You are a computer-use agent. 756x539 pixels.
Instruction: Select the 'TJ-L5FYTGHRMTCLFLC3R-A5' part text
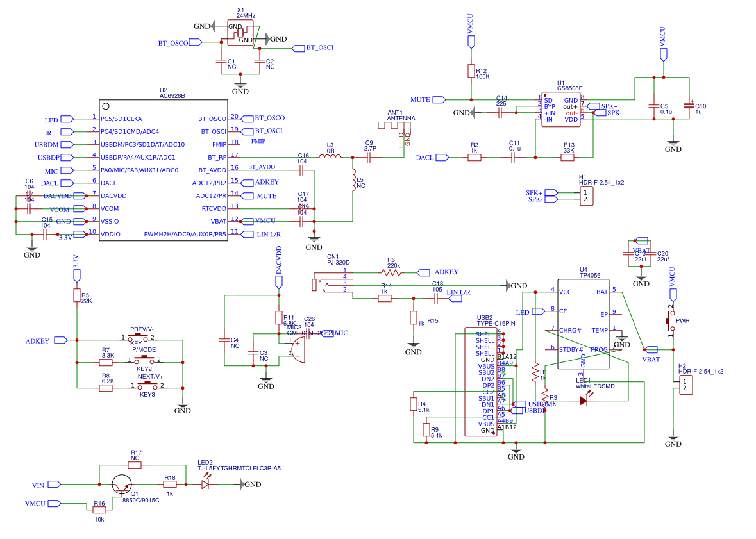click(x=239, y=468)
